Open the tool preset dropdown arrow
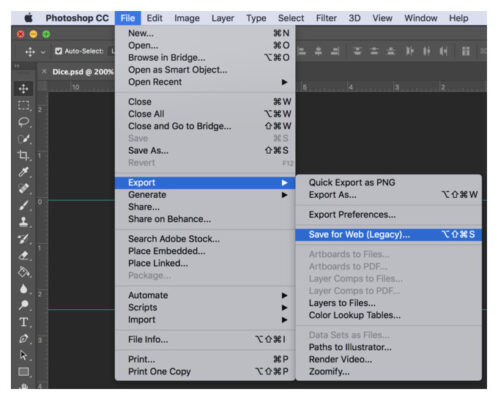The width and height of the screenshot is (498, 400). [x=43, y=52]
